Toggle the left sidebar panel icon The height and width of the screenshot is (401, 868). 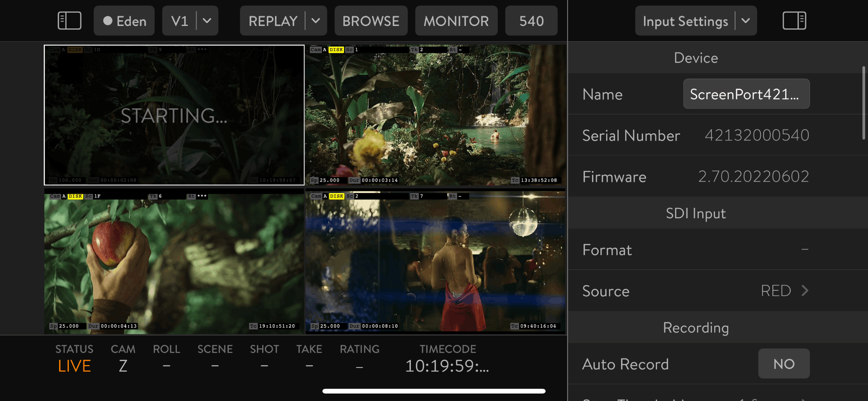point(69,21)
